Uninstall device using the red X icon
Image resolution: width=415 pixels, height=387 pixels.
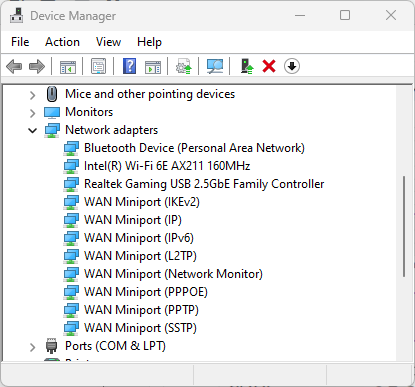pos(269,66)
